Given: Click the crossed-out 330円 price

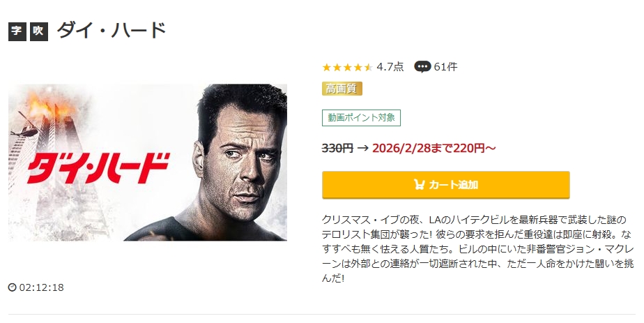Looking at the screenshot, I should point(337,148).
